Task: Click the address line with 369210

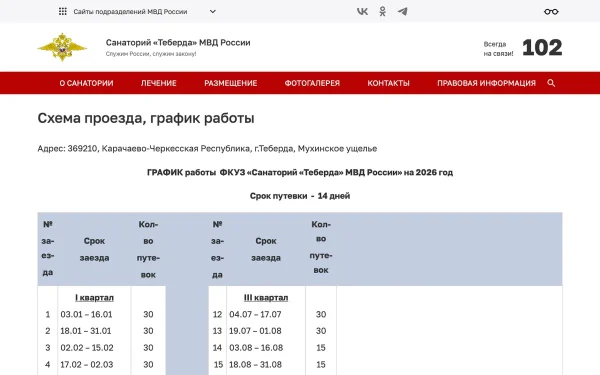Action: pos(207,148)
